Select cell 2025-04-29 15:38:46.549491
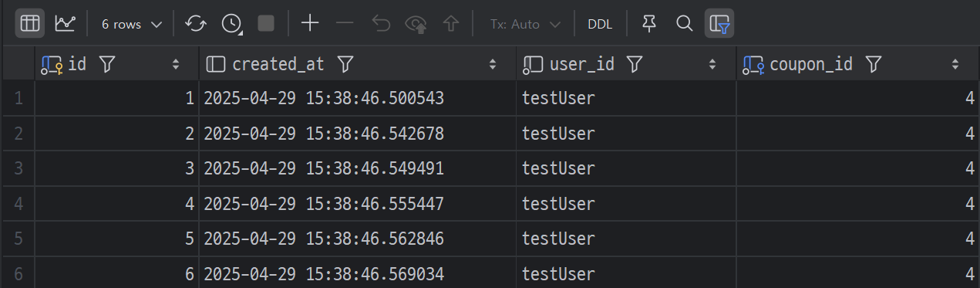980x288 pixels. pyautogui.click(x=358, y=168)
